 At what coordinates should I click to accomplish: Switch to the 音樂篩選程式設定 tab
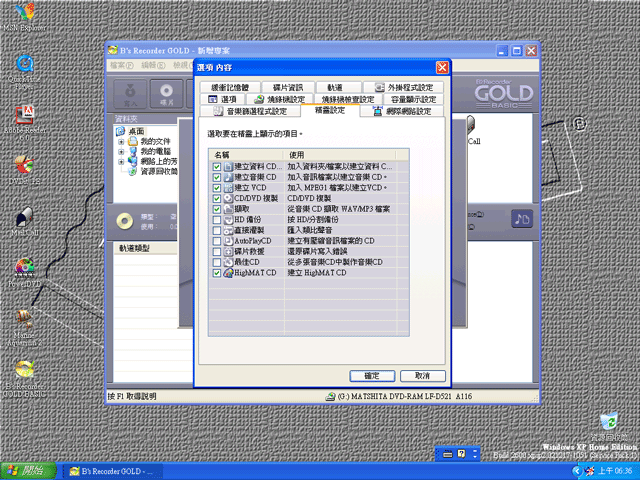point(250,111)
